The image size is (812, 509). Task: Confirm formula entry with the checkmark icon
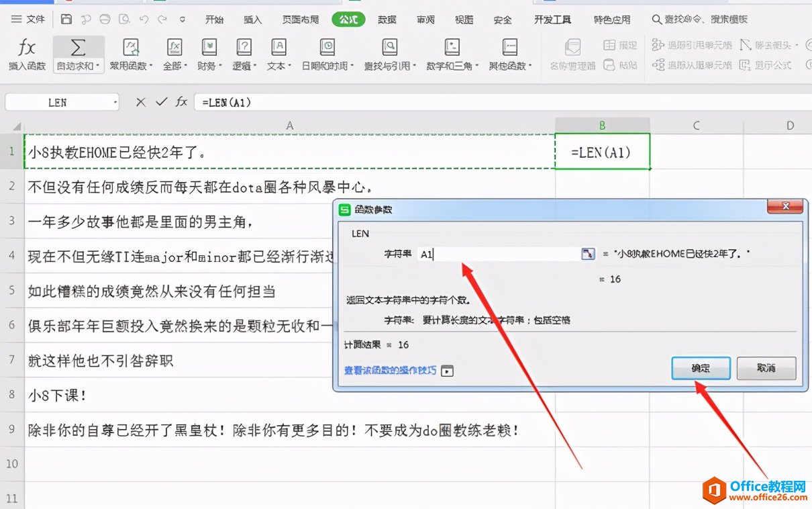pyautogui.click(x=161, y=102)
